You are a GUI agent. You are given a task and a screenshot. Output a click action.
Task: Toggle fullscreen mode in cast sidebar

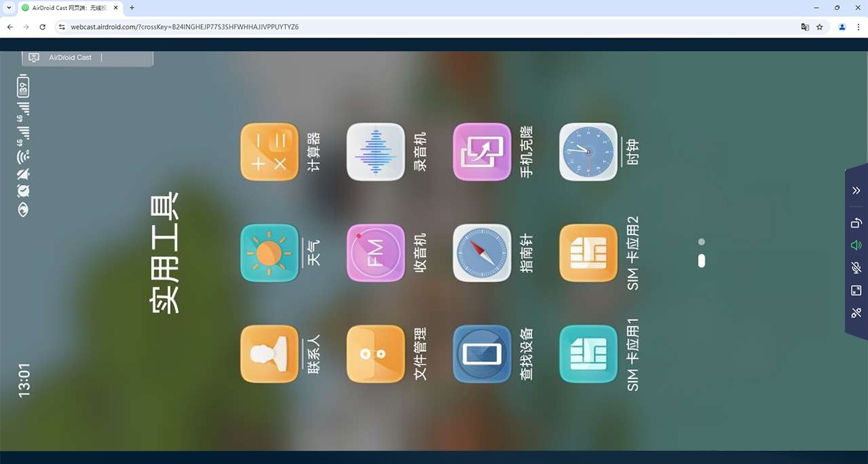coord(856,291)
